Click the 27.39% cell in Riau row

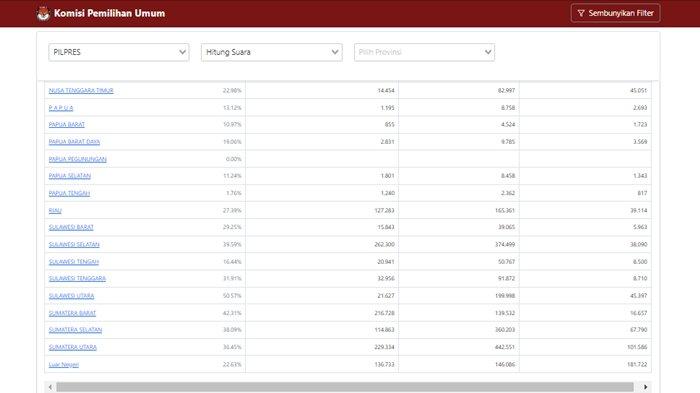coord(232,211)
